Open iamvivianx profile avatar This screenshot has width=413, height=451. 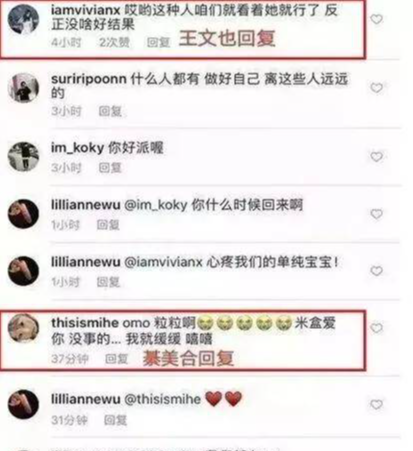click(x=23, y=19)
